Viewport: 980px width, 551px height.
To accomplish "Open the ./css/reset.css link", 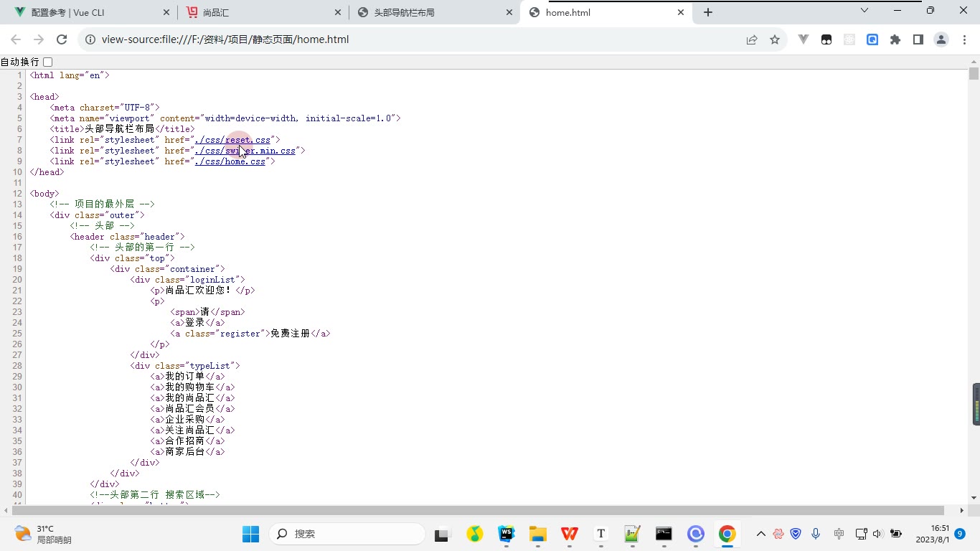I will click(232, 140).
